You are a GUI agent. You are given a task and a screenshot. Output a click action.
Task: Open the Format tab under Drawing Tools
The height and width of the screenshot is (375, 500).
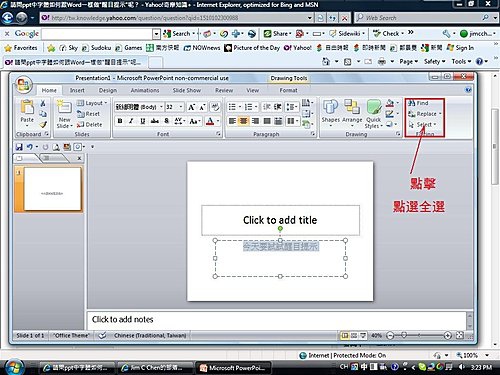(x=288, y=90)
